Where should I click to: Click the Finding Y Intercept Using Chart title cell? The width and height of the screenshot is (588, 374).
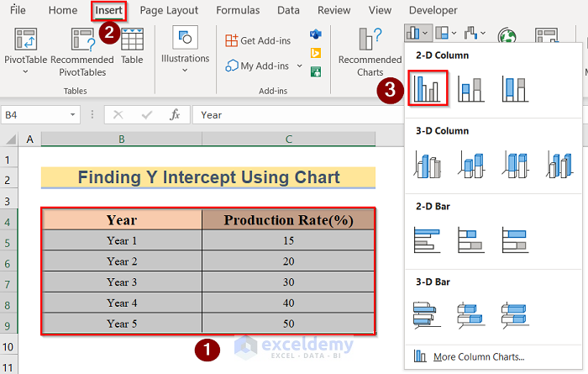pos(208,177)
